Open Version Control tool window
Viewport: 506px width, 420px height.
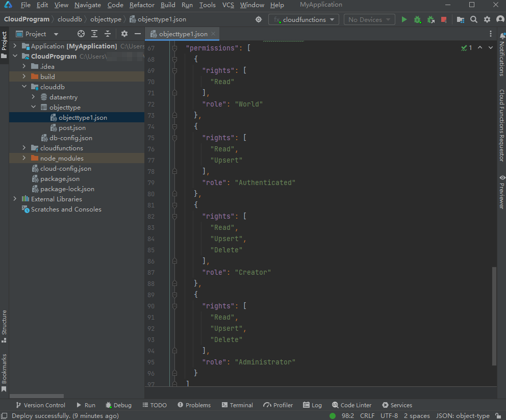(x=41, y=405)
